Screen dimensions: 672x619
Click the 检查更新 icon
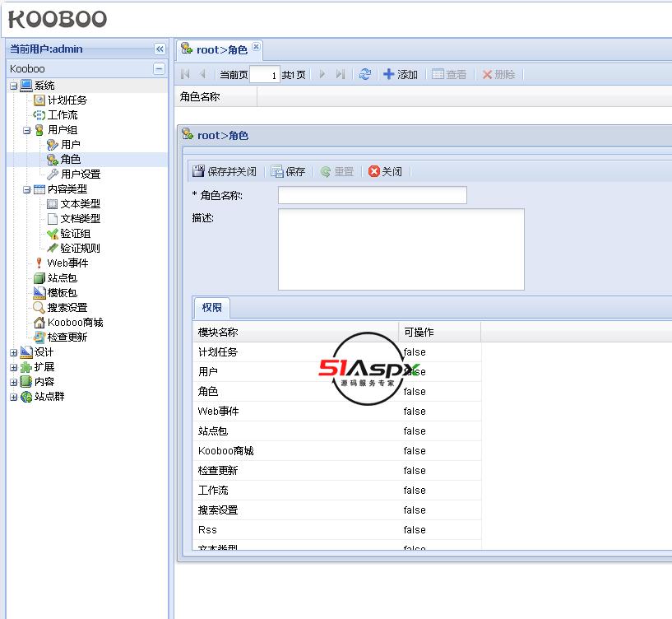coord(39,337)
